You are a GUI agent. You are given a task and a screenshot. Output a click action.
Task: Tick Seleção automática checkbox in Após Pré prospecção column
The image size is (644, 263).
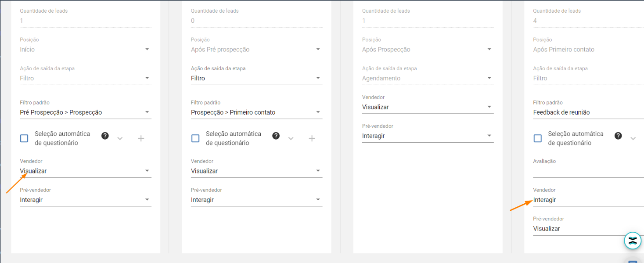coord(195,138)
